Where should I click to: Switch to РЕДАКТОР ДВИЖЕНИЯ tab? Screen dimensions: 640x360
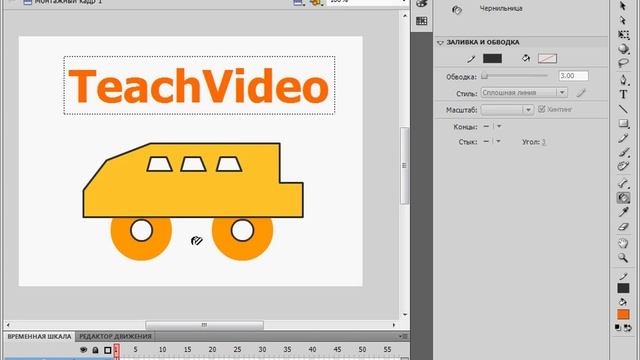116,336
